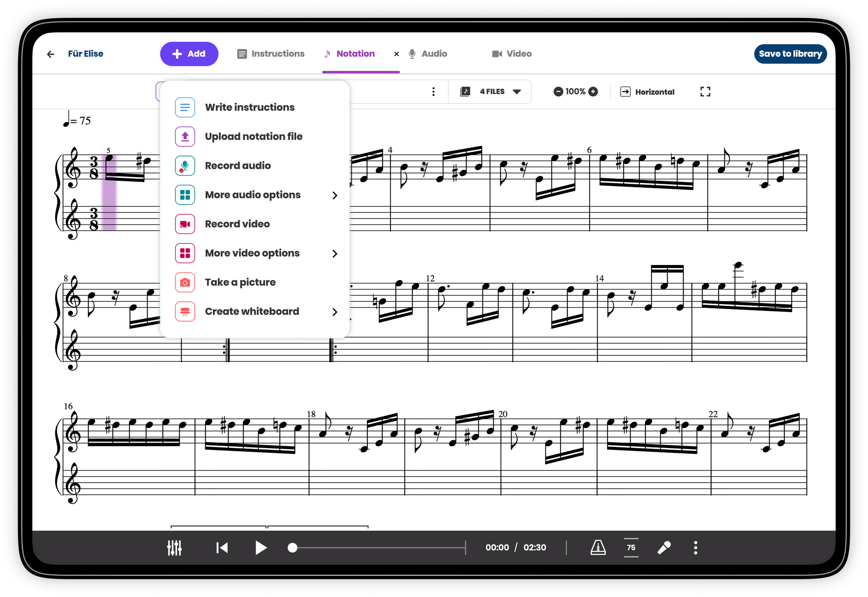
Task: Click the zoom in plus icon
Action: 593,92
